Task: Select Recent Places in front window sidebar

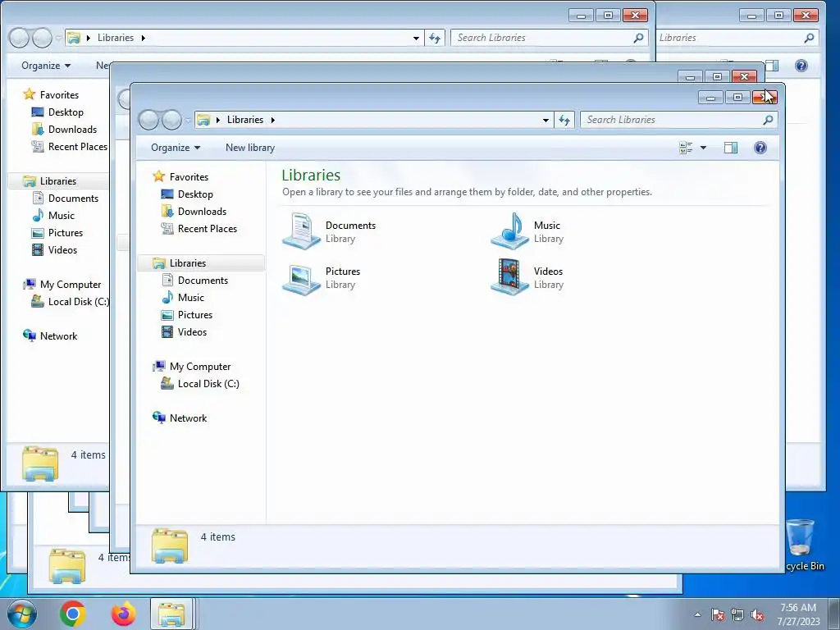Action: 199,229
